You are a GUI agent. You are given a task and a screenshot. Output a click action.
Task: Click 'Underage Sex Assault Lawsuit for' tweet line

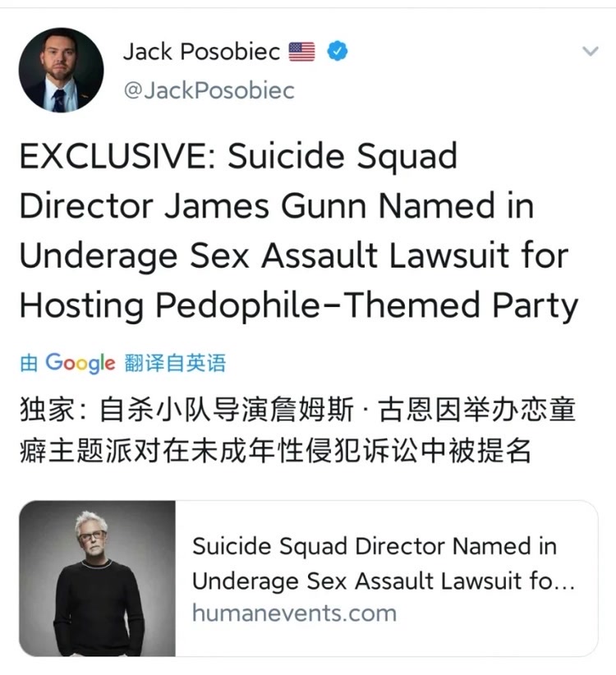(x=294, y=255)
